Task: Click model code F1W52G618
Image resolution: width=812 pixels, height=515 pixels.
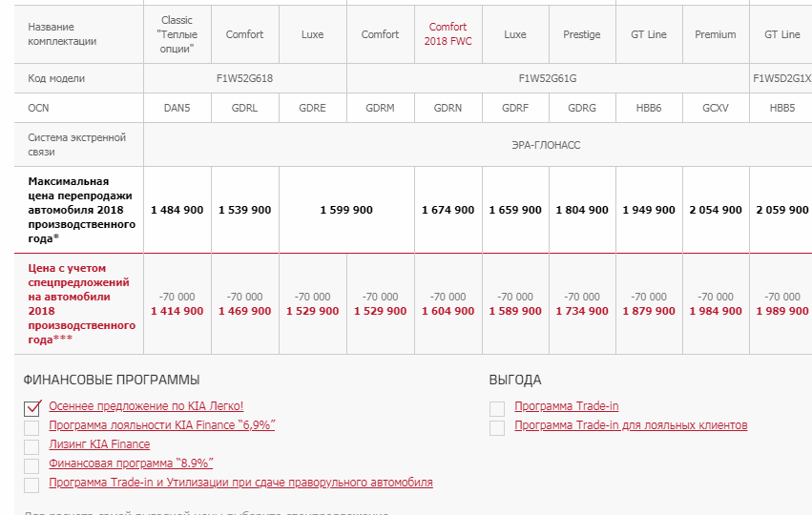Action: (244, 78)
